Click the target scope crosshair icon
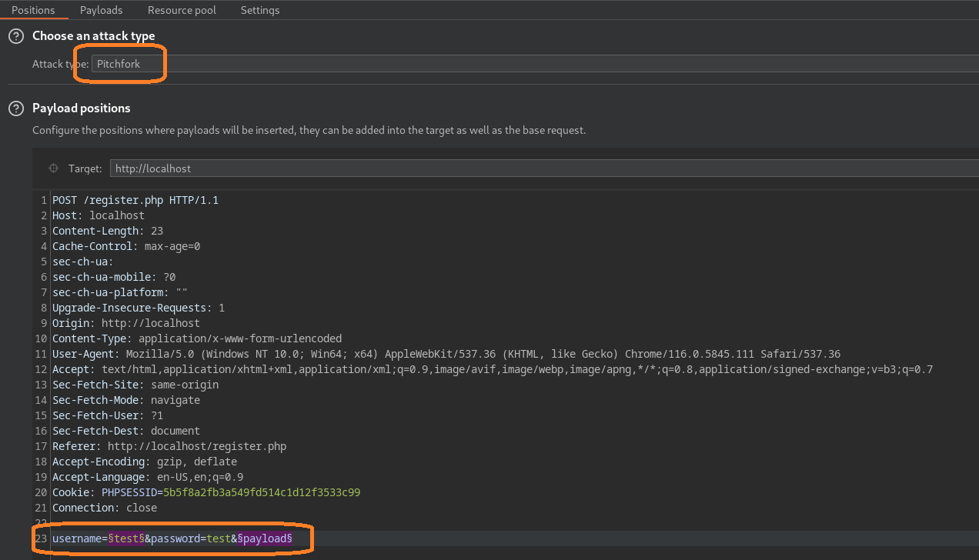 click(53, 168)
